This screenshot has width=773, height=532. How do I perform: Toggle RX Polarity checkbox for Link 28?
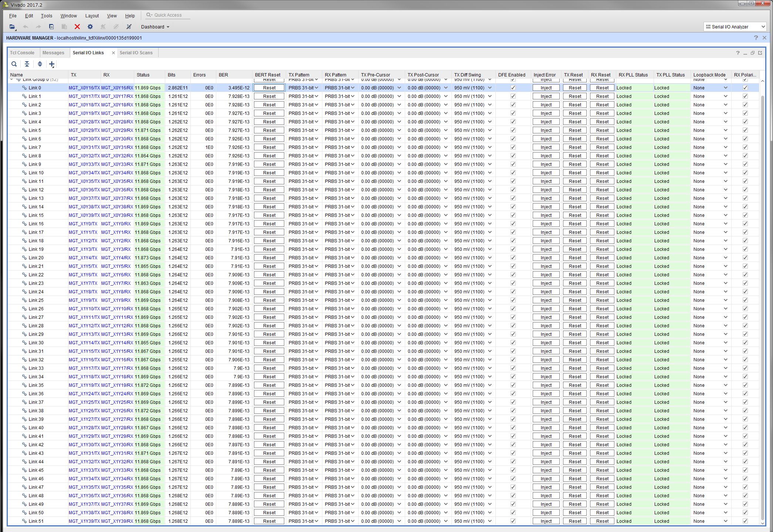745,326
